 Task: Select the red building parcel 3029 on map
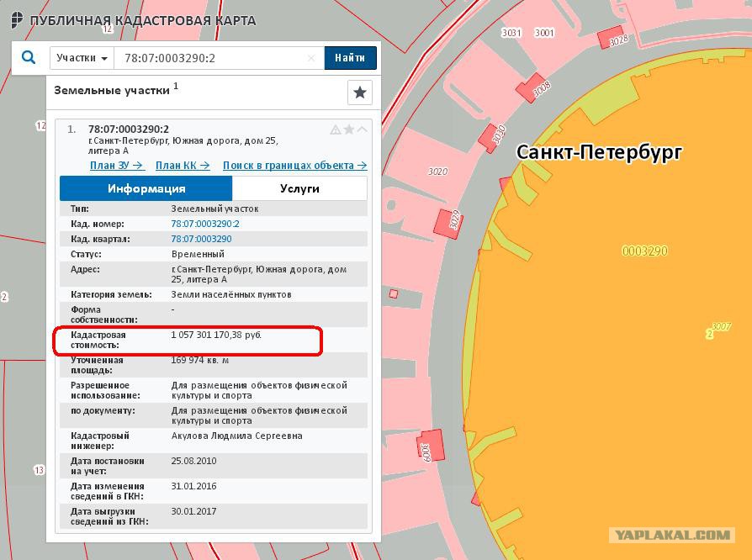[449, 224]
